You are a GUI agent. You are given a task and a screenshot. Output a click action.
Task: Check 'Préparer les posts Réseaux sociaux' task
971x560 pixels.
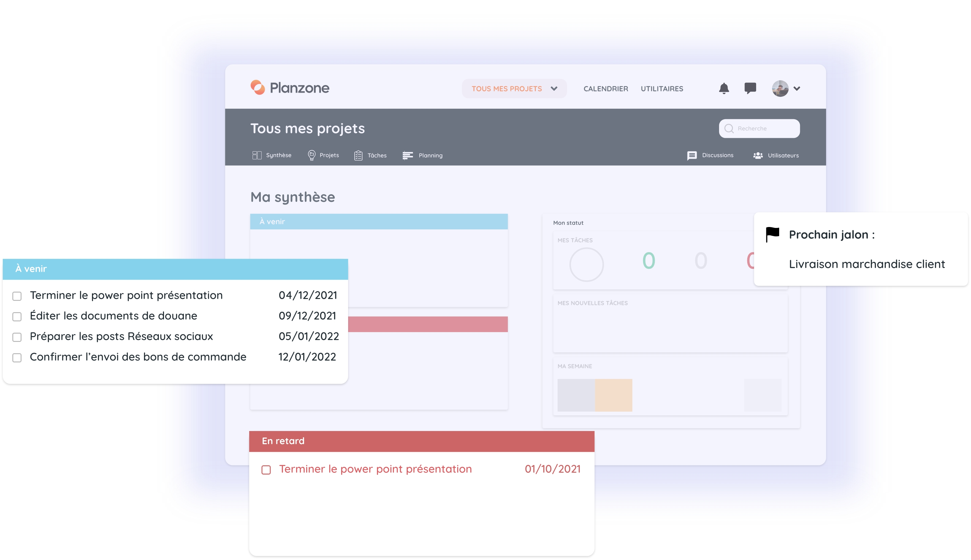pyautogui.click(x=17, y=337)
